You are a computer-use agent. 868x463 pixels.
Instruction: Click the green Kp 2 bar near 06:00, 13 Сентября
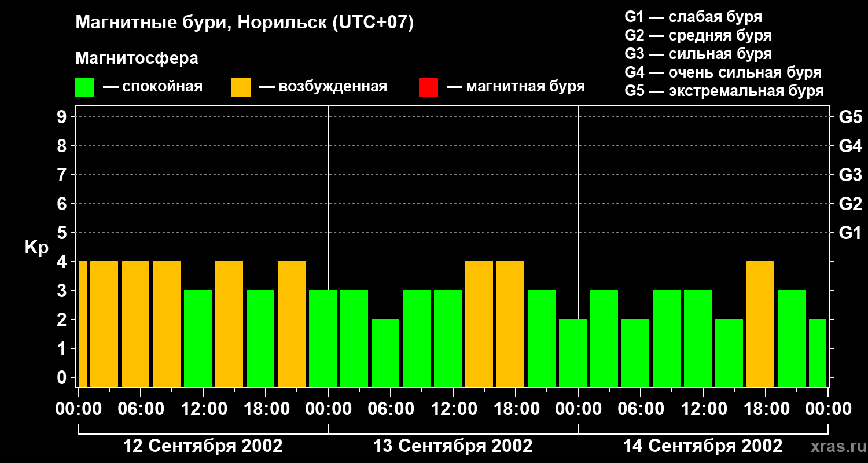click(x=385, y=353)
